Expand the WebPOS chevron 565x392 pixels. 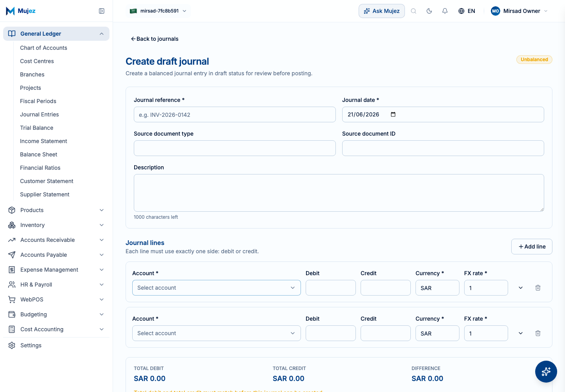[x=102, y=299]
